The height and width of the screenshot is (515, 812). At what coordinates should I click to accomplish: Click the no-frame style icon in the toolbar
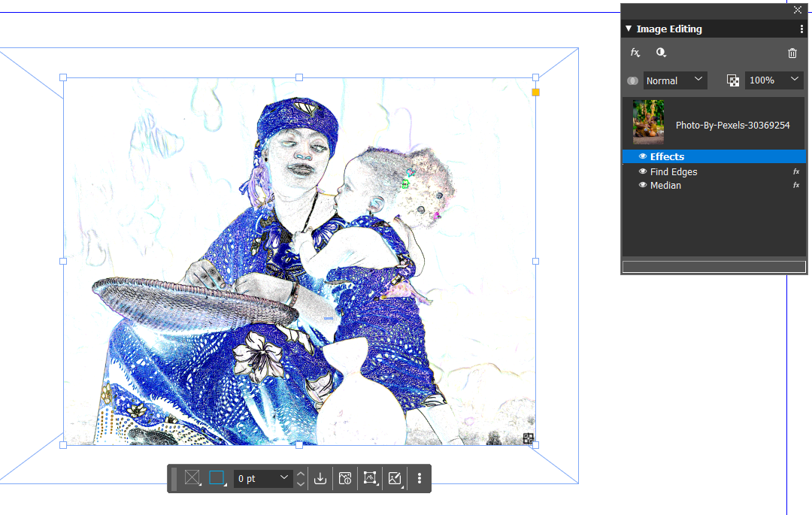click(x=192, y=478)
